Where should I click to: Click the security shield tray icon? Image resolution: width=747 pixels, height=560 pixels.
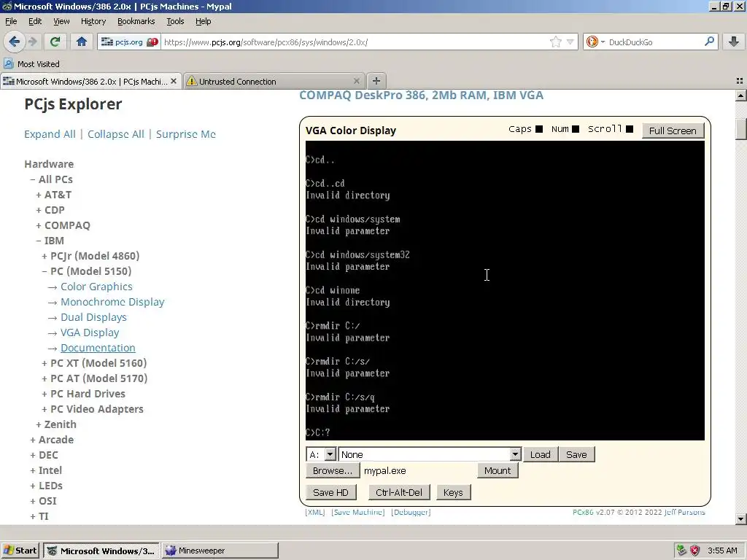(695, 551)
